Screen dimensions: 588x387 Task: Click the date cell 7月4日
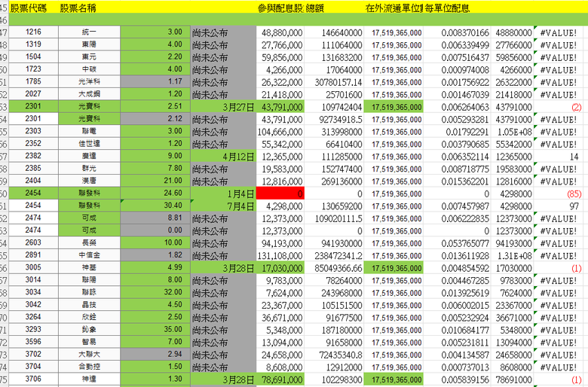[223, 206]
